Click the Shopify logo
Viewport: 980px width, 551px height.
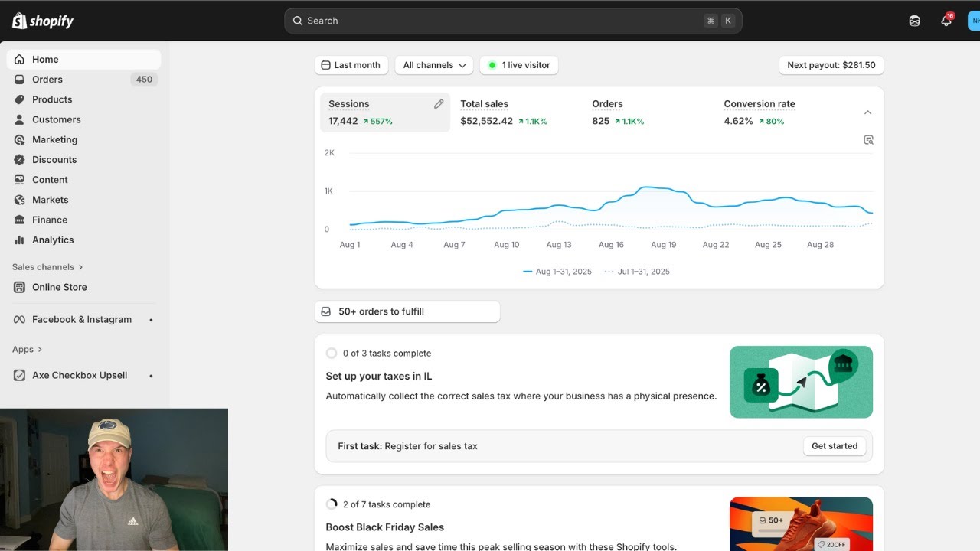[x=43, y=21]
